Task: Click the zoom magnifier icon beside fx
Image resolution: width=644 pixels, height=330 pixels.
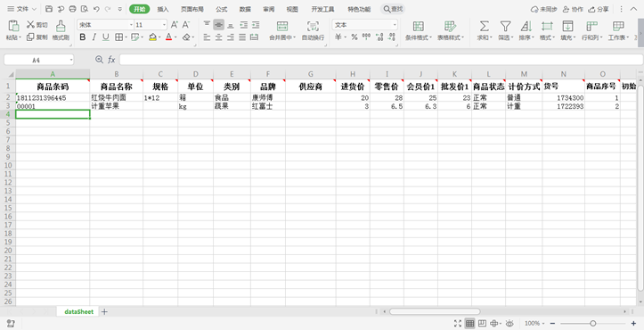Action: pos(99,60)
